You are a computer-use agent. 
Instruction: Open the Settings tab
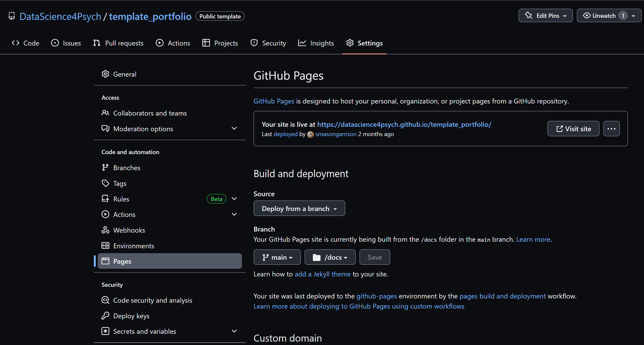point(364,43)
